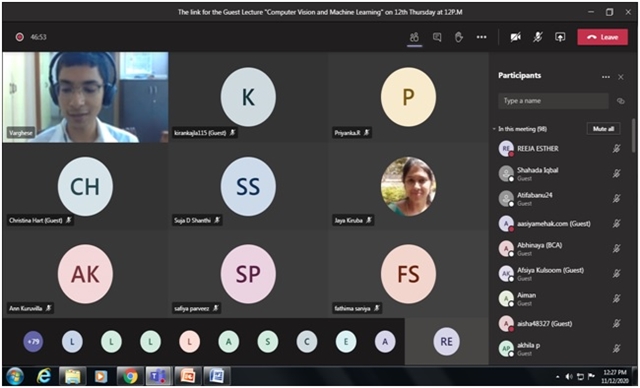
Task: Open Microsoft Teams from the taskbar
Action: pyautogui.click(x=158, y=376)
